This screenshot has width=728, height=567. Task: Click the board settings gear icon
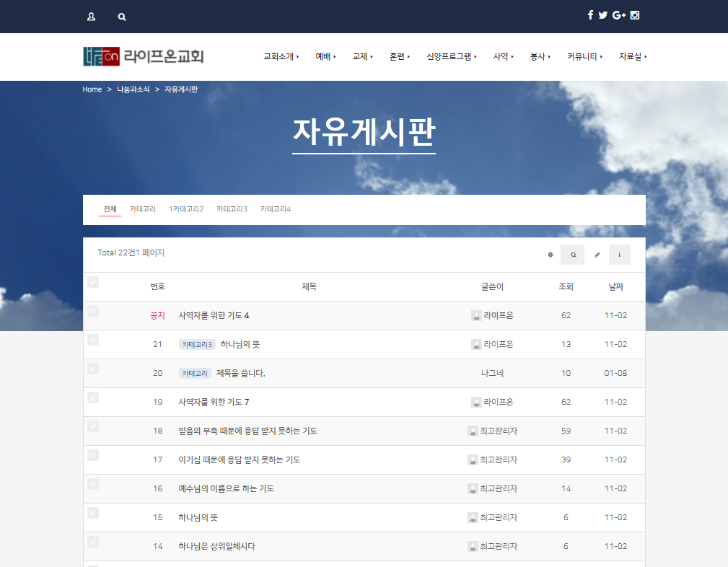pos(551,255)
